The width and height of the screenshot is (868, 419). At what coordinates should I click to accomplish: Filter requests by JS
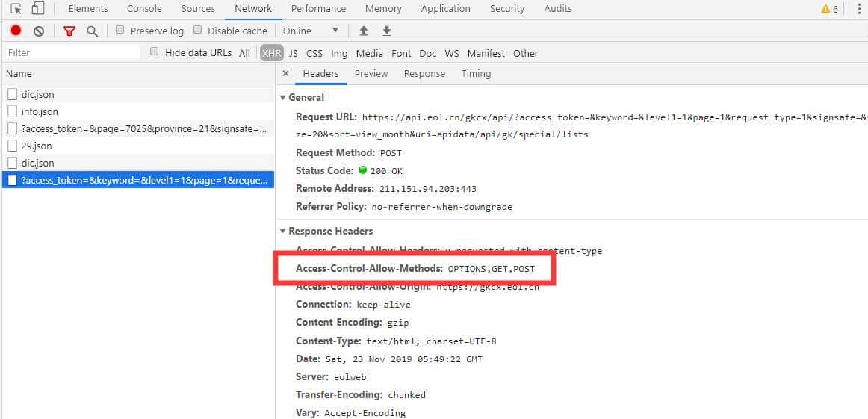click(x=294, y=53)
